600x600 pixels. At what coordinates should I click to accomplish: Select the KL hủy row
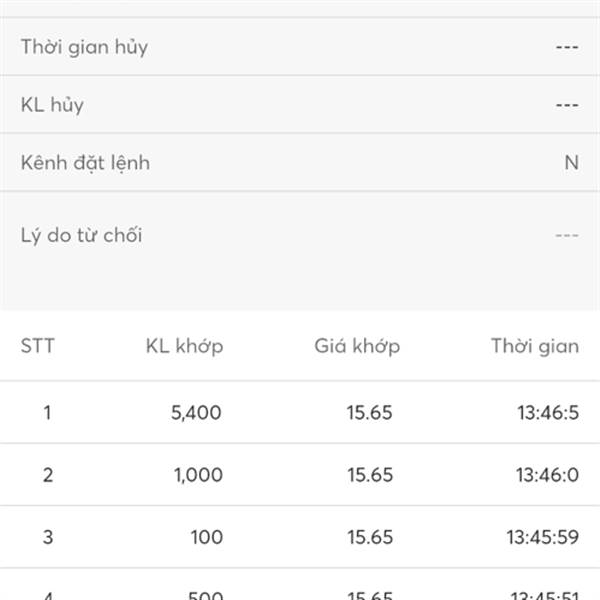300,104
